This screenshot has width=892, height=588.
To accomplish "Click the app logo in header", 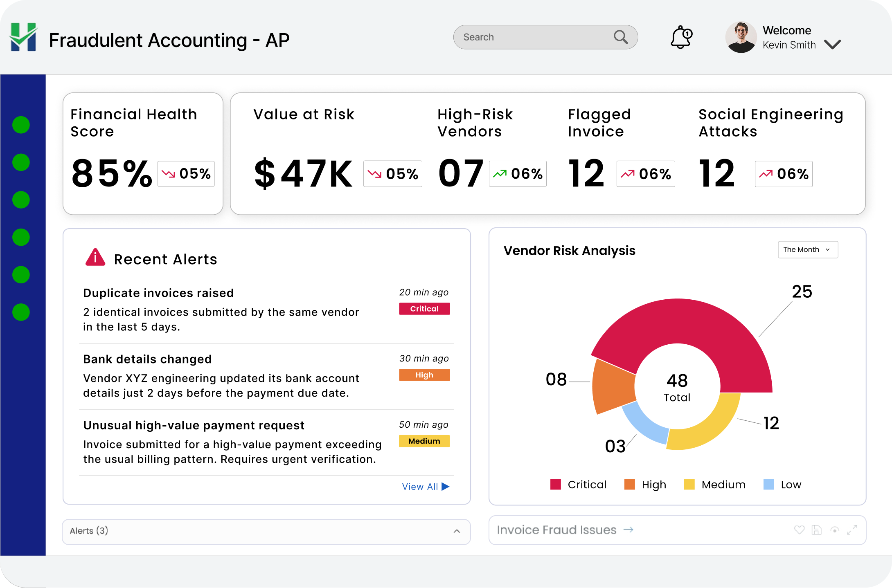I will click(x=23, y=37).
